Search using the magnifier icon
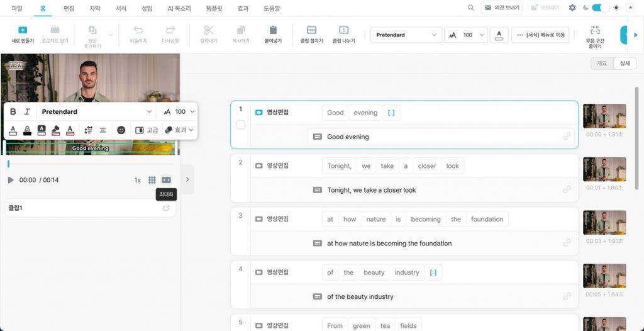This screenshot has width=644, height=331. click(471, 8)
